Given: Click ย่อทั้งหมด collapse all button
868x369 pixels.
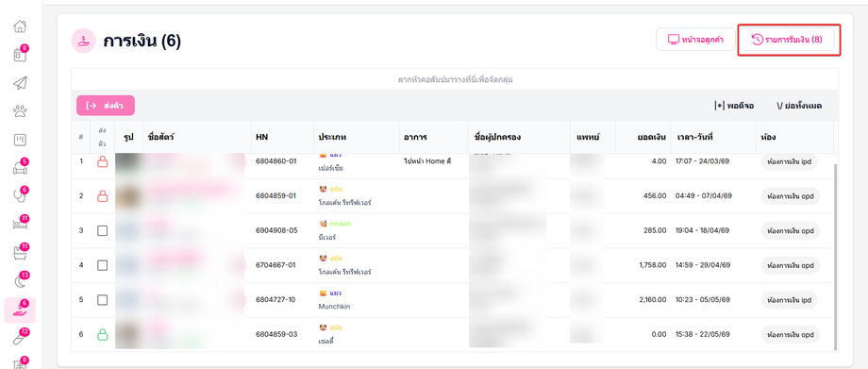Looking at the screenshot, I should click(799, 106).
